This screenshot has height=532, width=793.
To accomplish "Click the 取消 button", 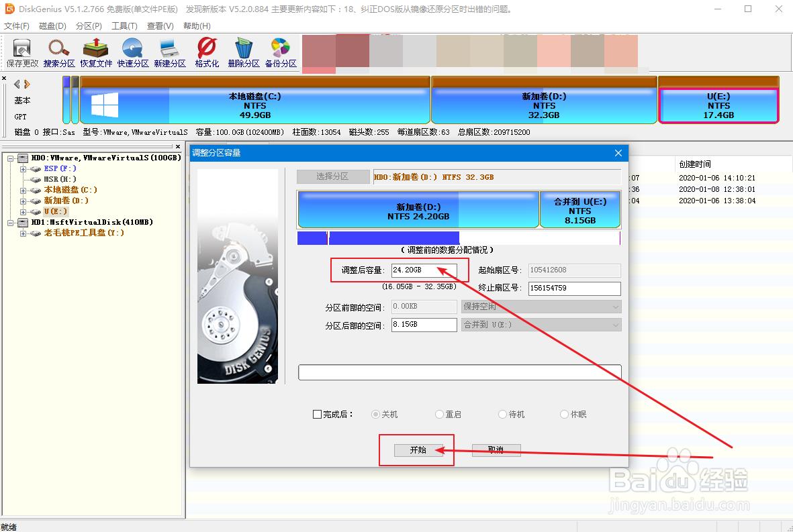I will point(496,450).
